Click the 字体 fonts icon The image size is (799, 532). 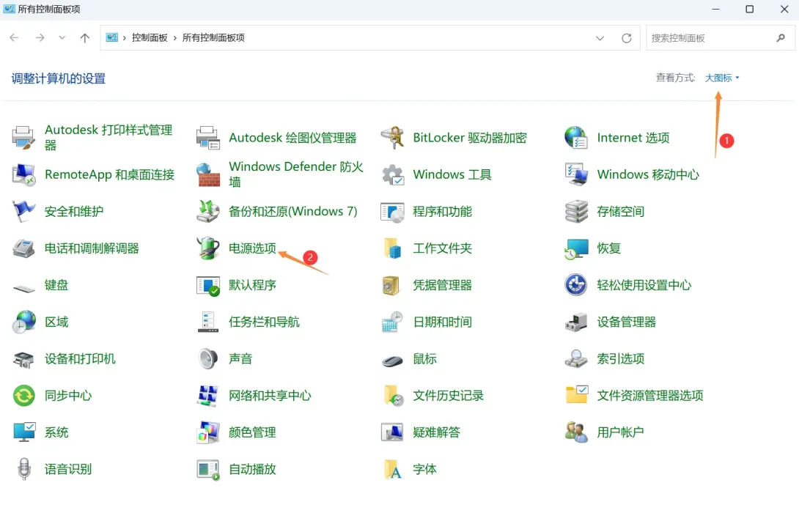392,469
